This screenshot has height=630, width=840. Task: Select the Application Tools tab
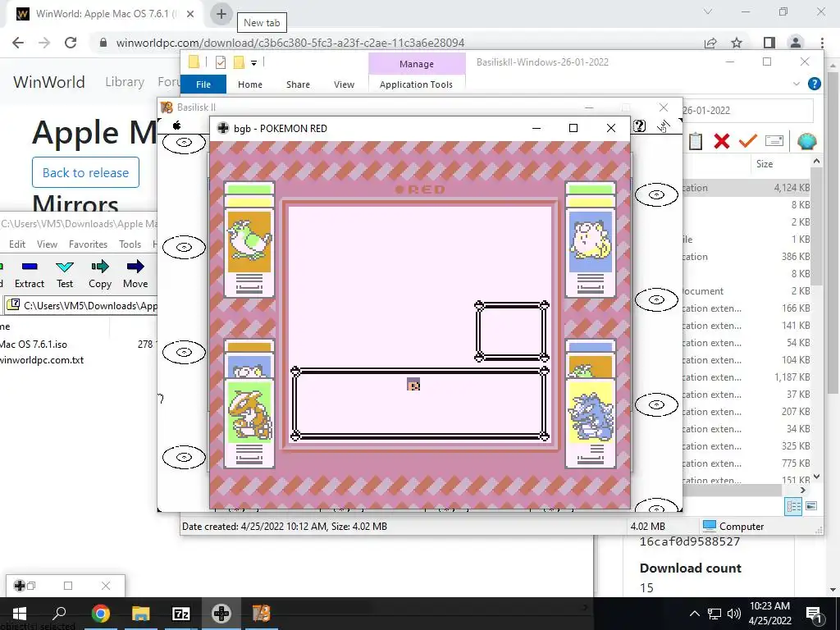[416, 84]
